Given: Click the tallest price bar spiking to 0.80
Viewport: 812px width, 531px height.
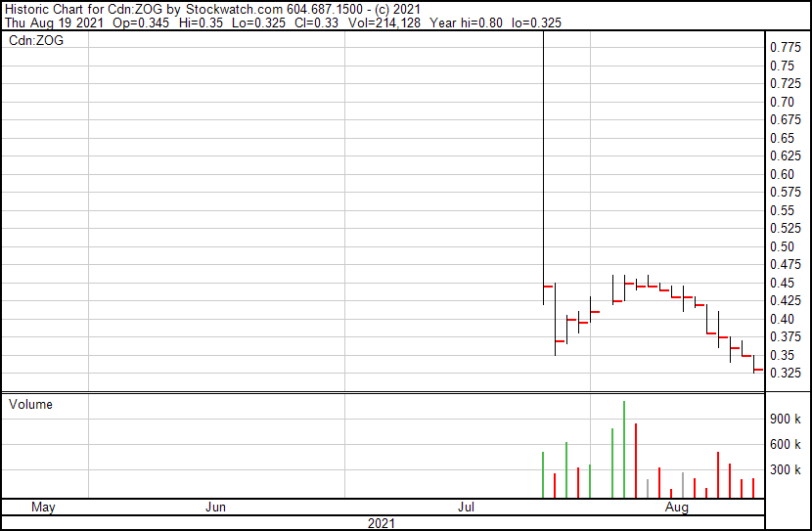Looking at the screenshot, I should point(543,168).
